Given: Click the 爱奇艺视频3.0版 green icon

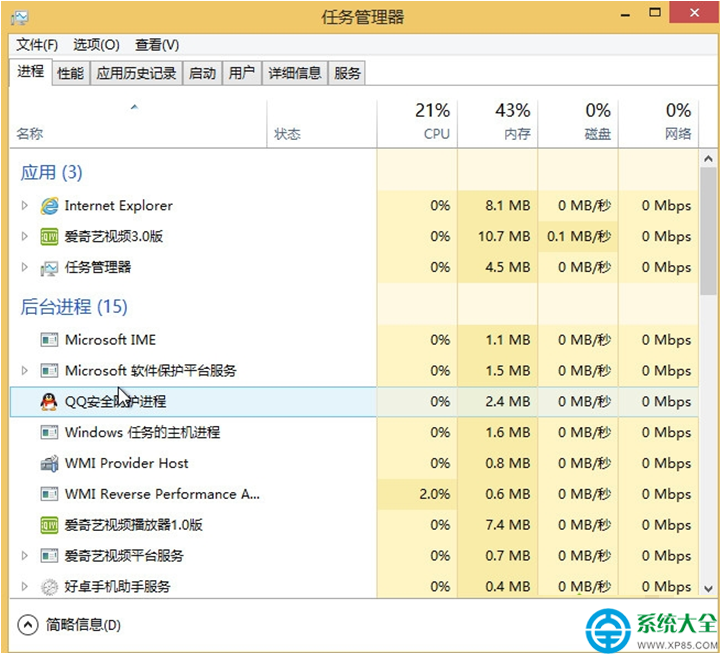Looking at the screenshot, I should [x=49, y=237].
